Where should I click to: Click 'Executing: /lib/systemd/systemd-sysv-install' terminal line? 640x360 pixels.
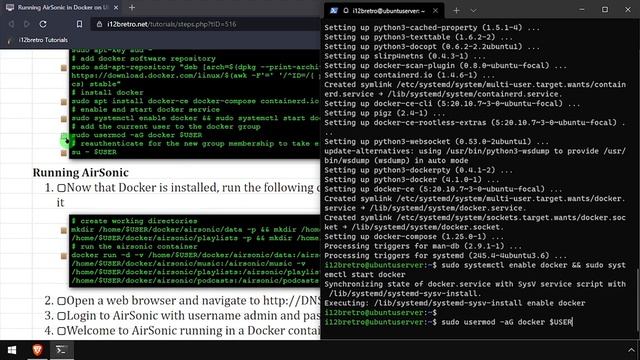[455, 303]
